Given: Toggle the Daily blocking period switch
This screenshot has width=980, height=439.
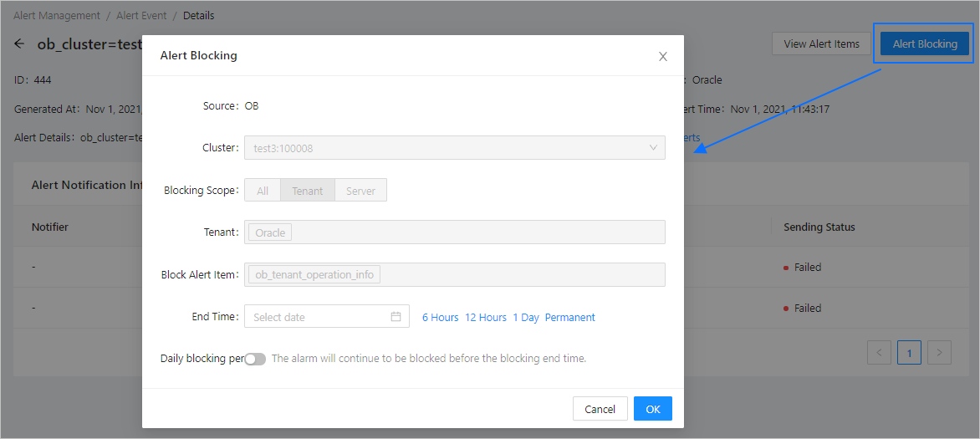Looking at the screenshot, I should click(x=255, y=359).
